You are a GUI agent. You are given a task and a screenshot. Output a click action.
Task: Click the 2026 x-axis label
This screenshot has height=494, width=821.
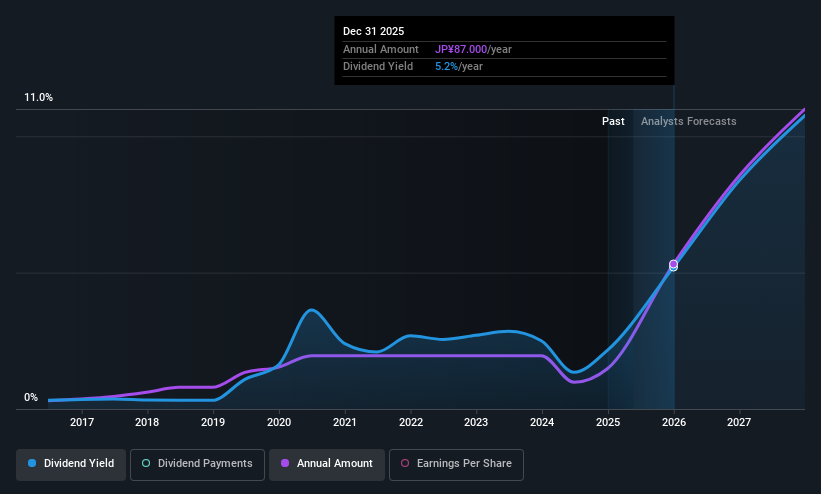pyautogui.click(x=674, y=422)
